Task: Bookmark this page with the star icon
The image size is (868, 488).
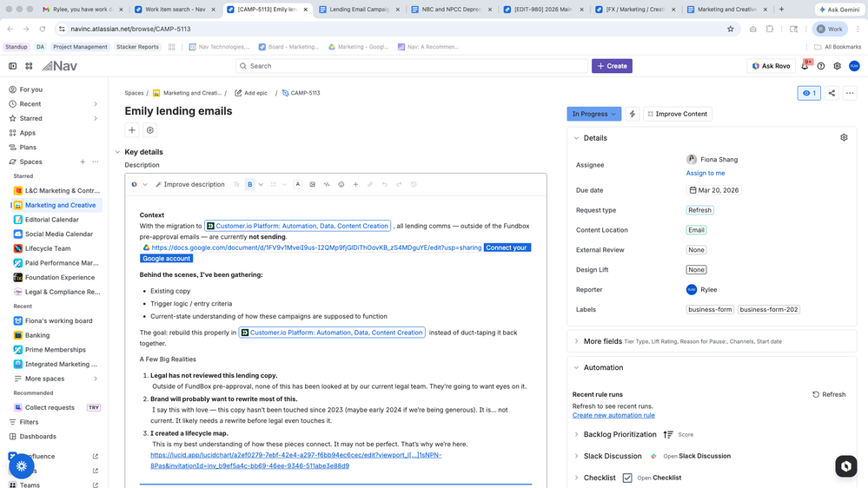Action: coord(730,29)
